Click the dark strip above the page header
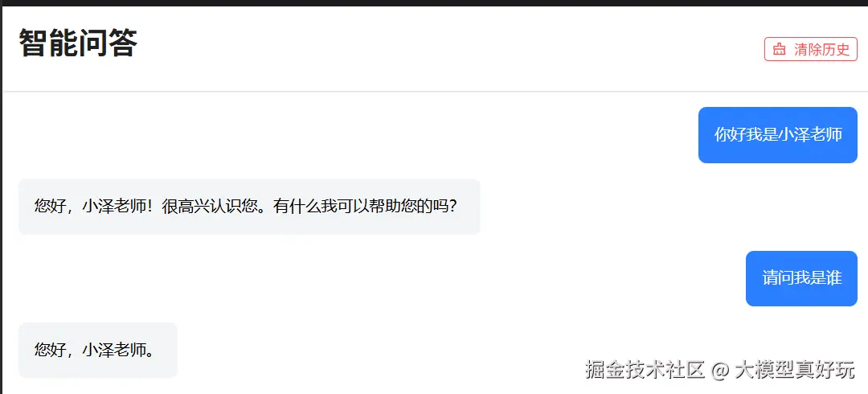This screenshot has height=394, width=868. coord(434,2)
